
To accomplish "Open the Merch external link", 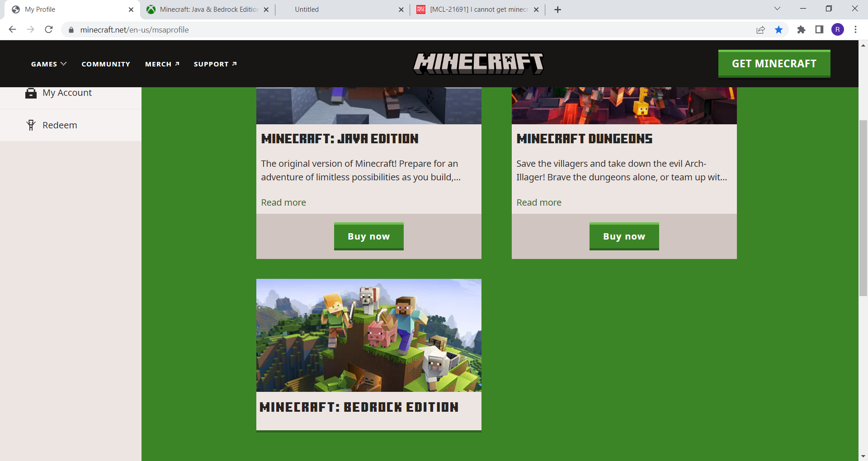I will point(162,64).
